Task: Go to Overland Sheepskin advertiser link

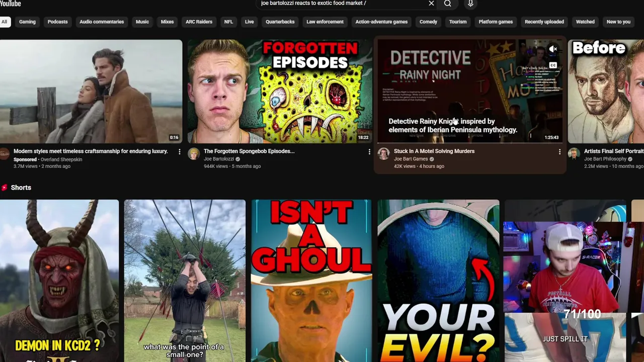Action: coord(61,159)
